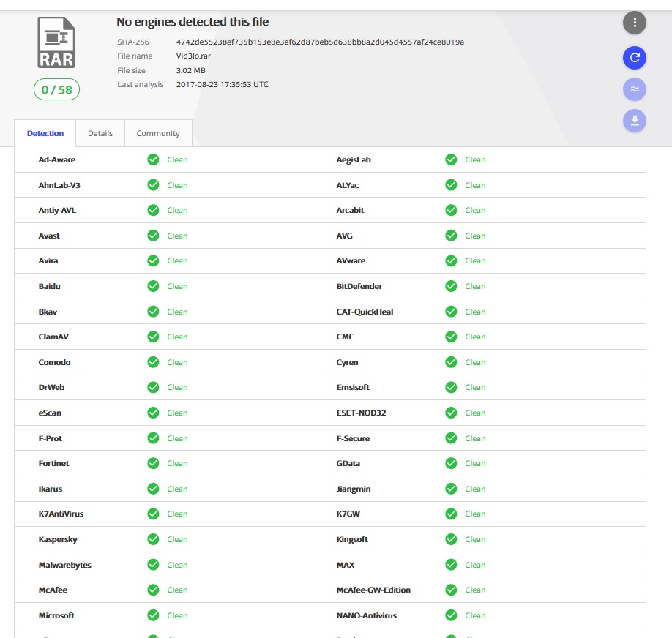672x638 pixels.
Task: Open the three-dot more options menu
Action: click(634, 23)
